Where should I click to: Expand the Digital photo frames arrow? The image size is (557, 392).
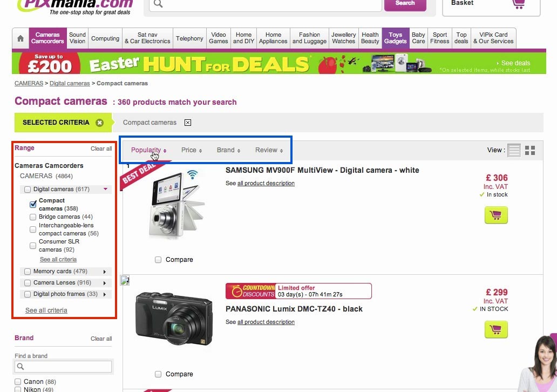point(105,294)
